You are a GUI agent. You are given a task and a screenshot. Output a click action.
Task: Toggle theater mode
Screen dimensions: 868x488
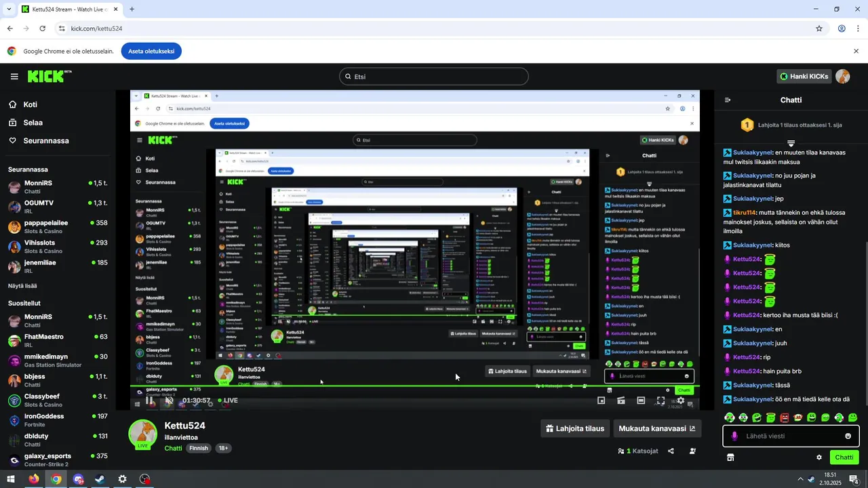click(641, 401)
